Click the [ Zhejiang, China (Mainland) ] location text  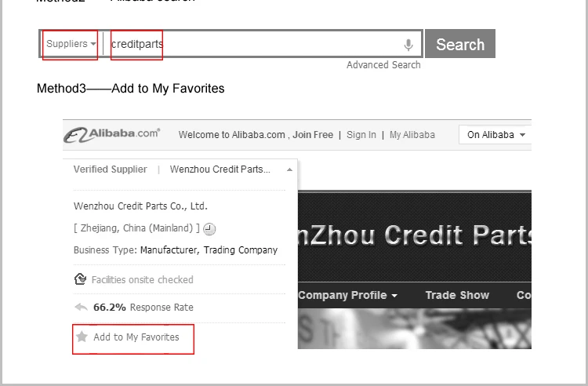136,228
